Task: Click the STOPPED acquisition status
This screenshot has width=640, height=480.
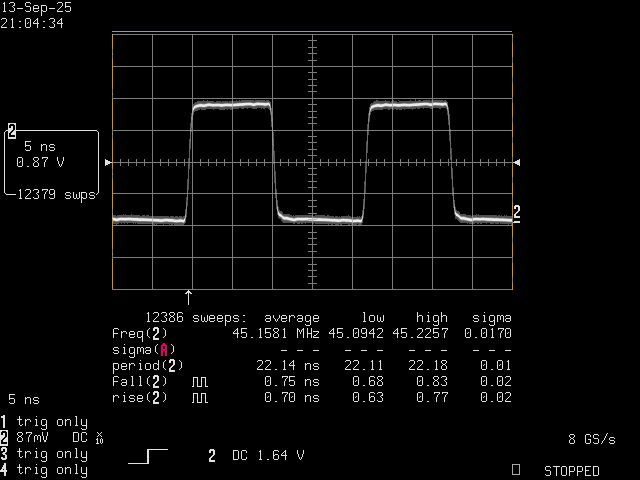Action: click(571, 471)
